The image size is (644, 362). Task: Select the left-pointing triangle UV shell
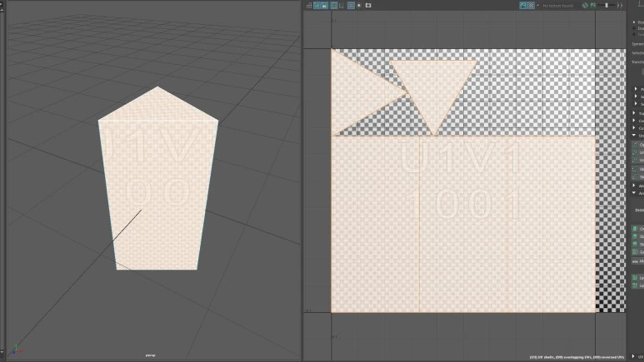pos(355,92)
